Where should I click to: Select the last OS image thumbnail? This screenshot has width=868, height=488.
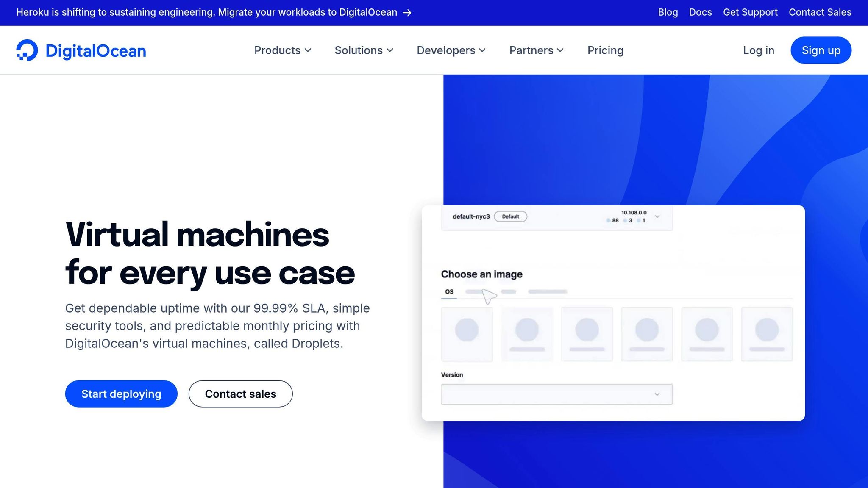point(766,334)
